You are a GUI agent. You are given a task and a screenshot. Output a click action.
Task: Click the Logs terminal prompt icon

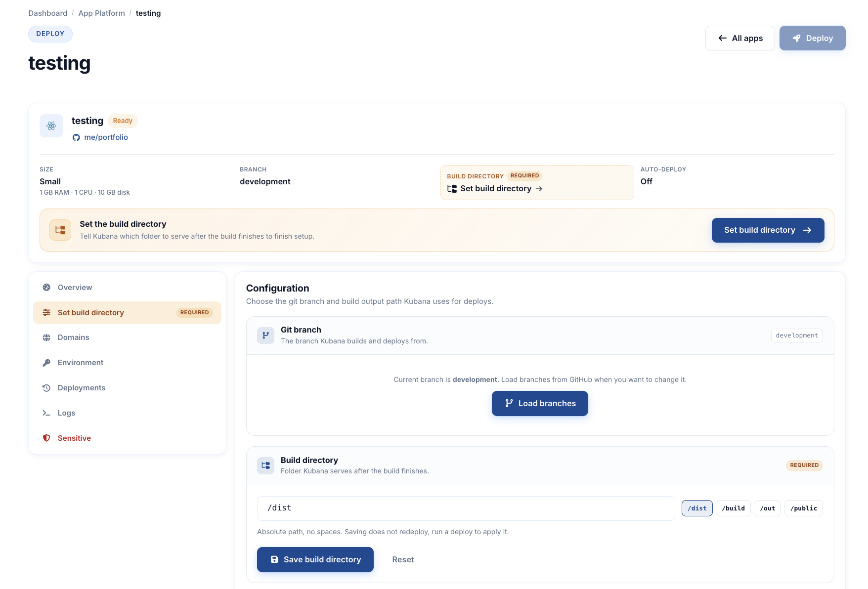pyautogui.click(x=46, y=413)
